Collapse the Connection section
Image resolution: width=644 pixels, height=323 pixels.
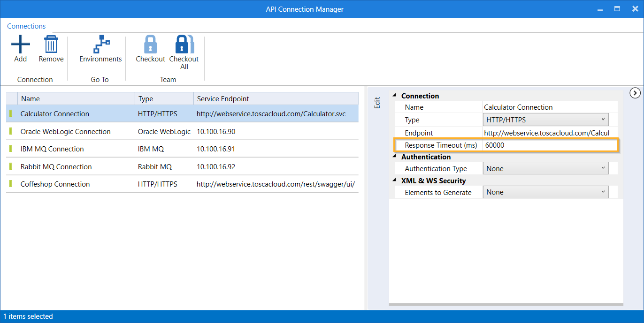[x=394, y=96]
